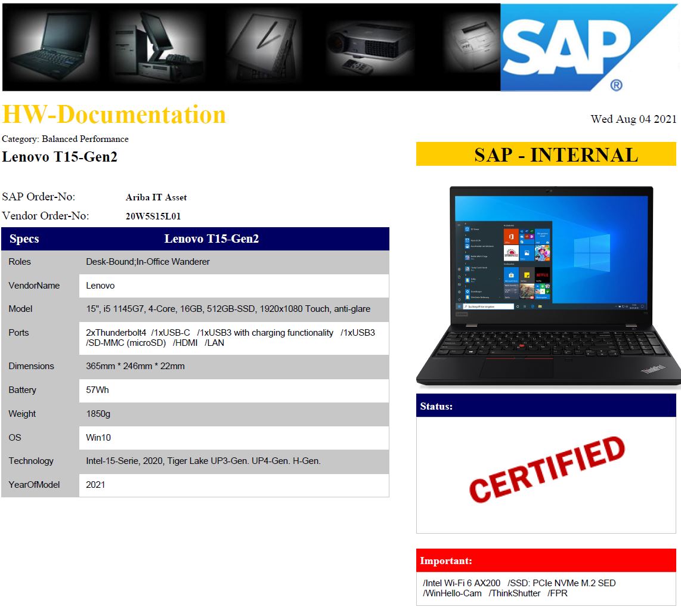Click the Specs table header label
This screenshot has width=681, height=616.
24,239
